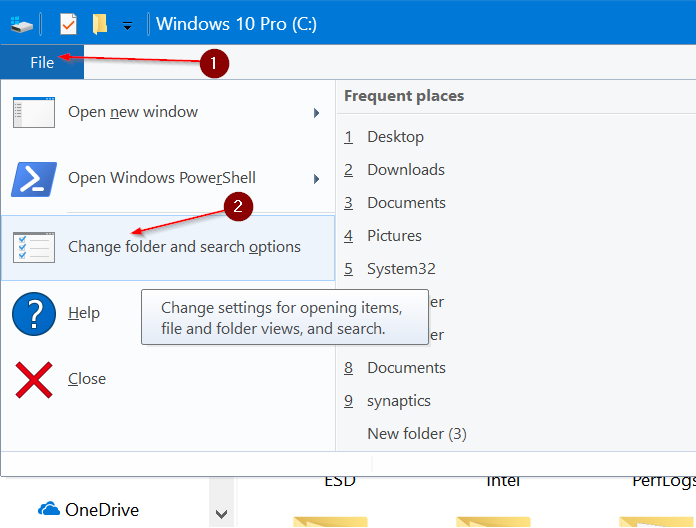The image size is (696, 528).
Task: Click the Properties checkmark quick access icon
Action: [x=68, y=24]
